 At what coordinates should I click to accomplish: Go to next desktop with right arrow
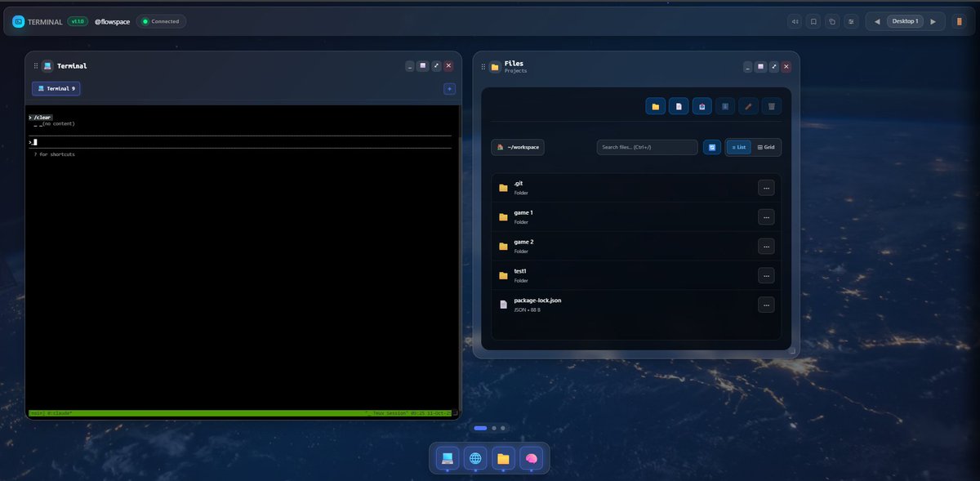click(933, 21)
